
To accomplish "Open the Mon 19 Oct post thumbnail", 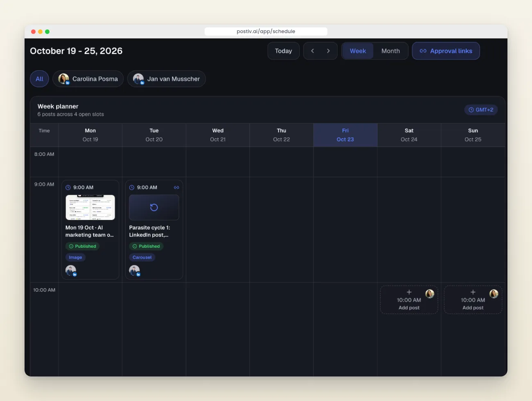I will [x=90, y=207].
